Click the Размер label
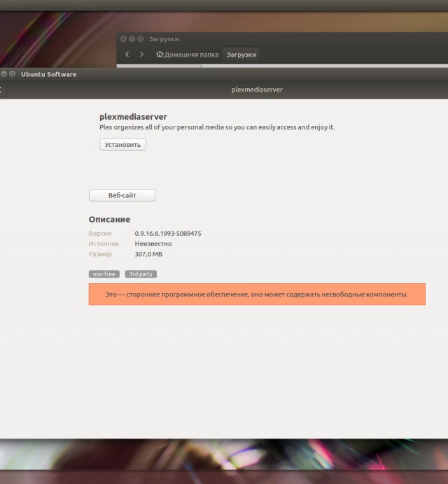The width and height of the screenshot is (448, 484). (100, 254)
